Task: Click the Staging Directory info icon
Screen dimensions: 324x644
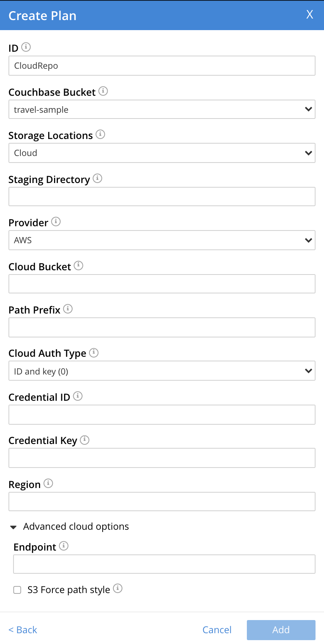Action: (98, 178)
